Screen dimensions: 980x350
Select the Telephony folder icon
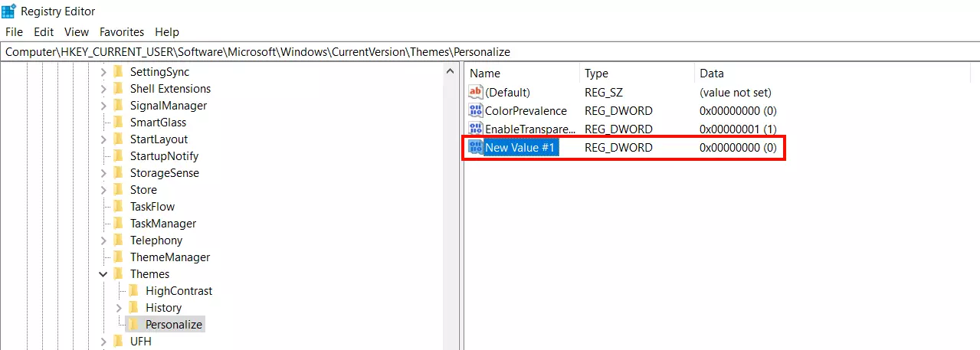(118, 240)
